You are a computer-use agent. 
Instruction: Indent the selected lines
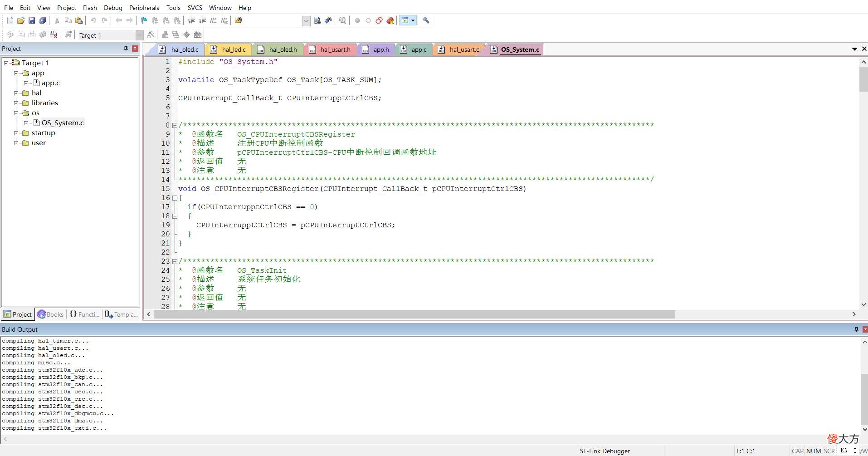pyautogui.click(x=191, y=20)
